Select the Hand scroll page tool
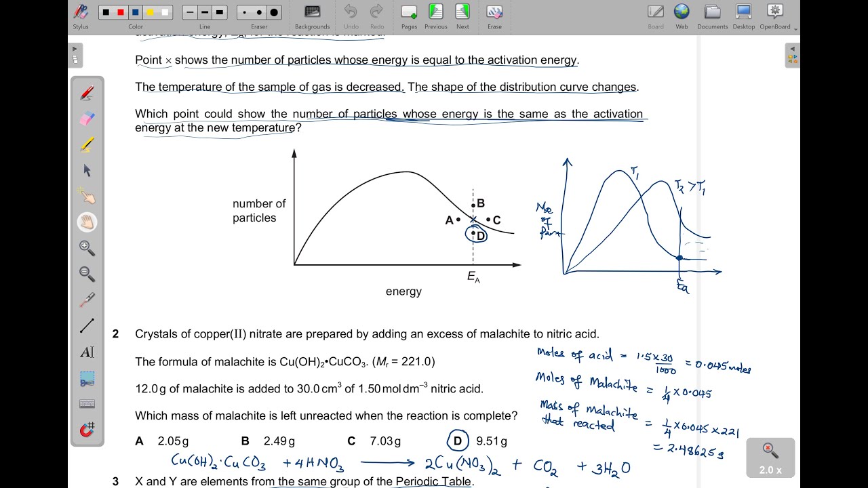 [x=87, y=222]
